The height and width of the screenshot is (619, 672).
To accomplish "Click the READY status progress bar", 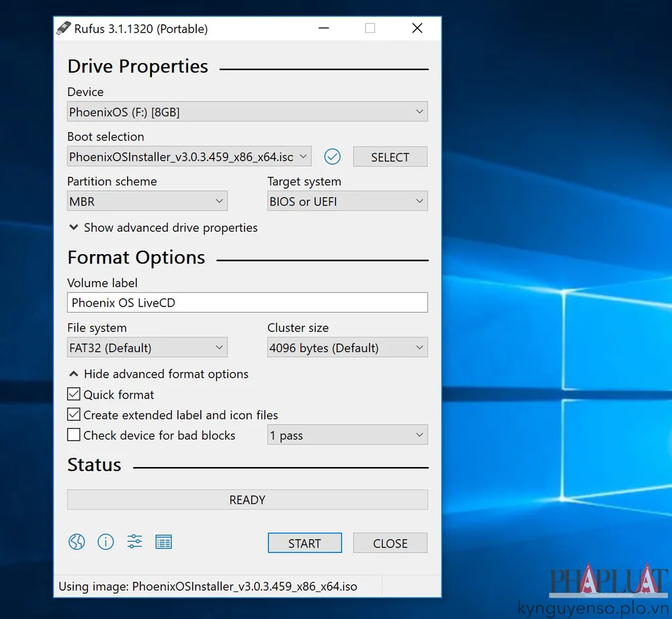I will (247, 499).
